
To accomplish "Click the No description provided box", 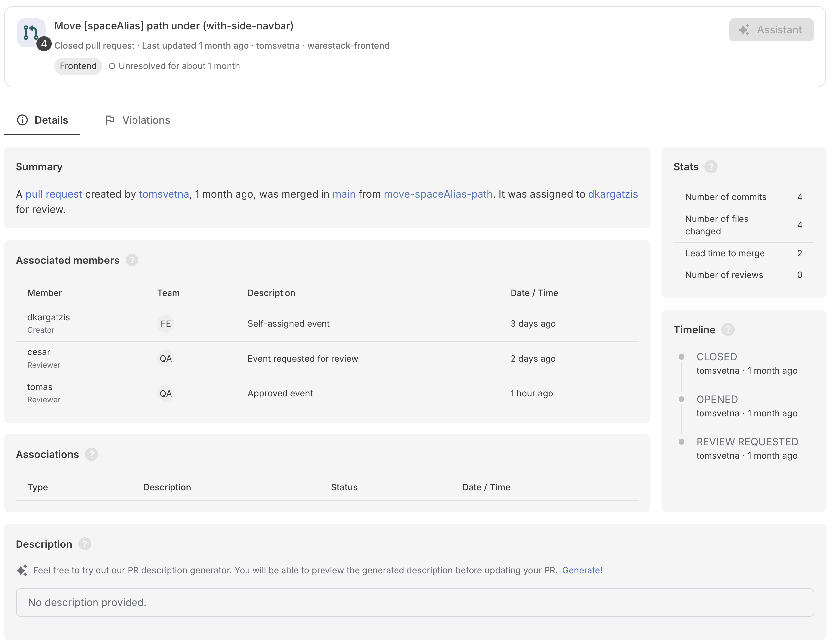I will (x=414, y=602).
